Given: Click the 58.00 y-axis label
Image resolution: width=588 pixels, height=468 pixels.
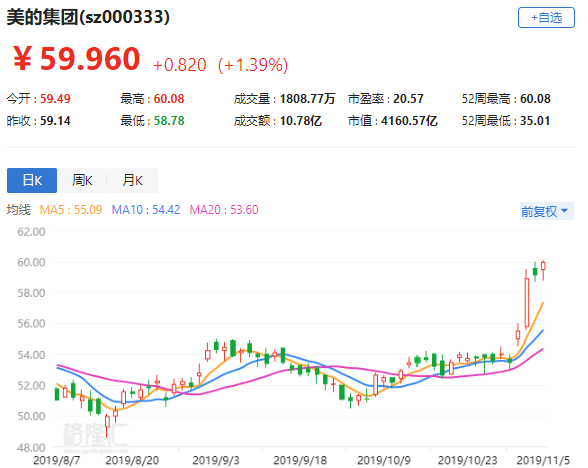Looking at the screenshot, I should (x=31, y=293).
